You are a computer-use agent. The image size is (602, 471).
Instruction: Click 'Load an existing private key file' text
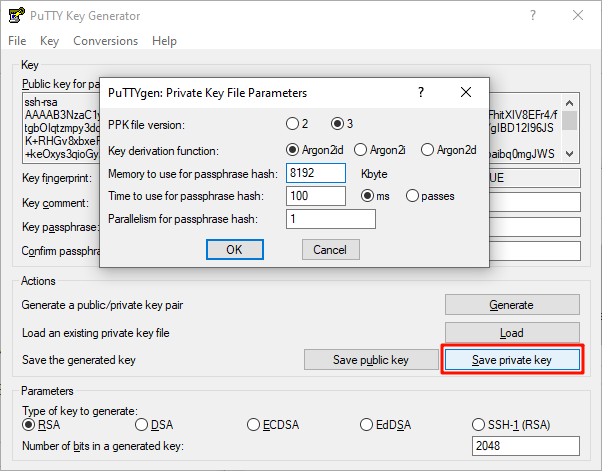[x=96, y=333]
